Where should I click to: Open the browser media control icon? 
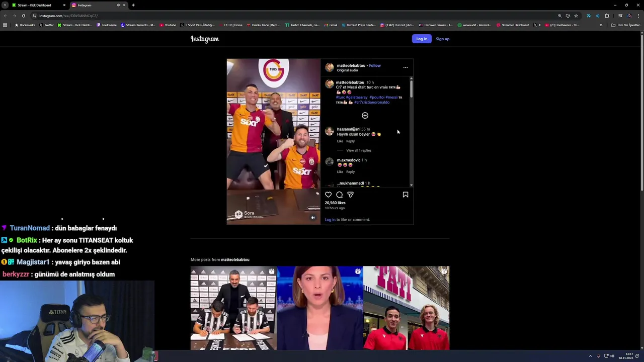point(620,16)
